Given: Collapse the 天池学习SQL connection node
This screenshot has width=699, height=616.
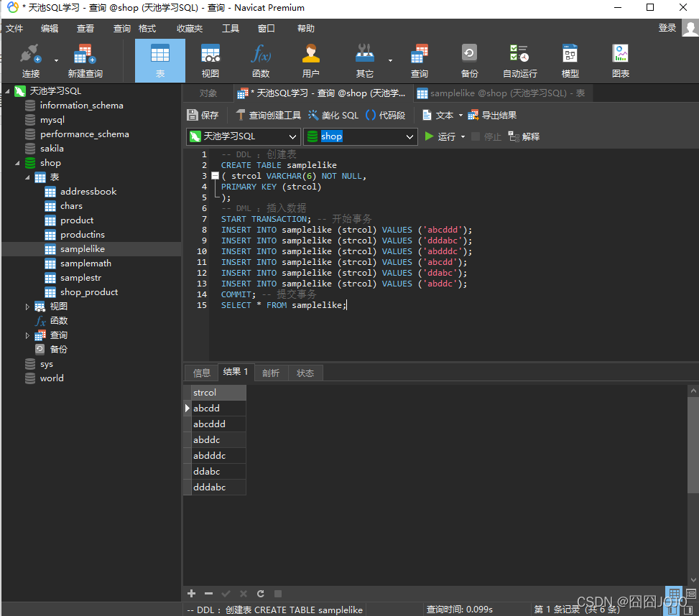Looking at the screenshot, I should point(7,91).
